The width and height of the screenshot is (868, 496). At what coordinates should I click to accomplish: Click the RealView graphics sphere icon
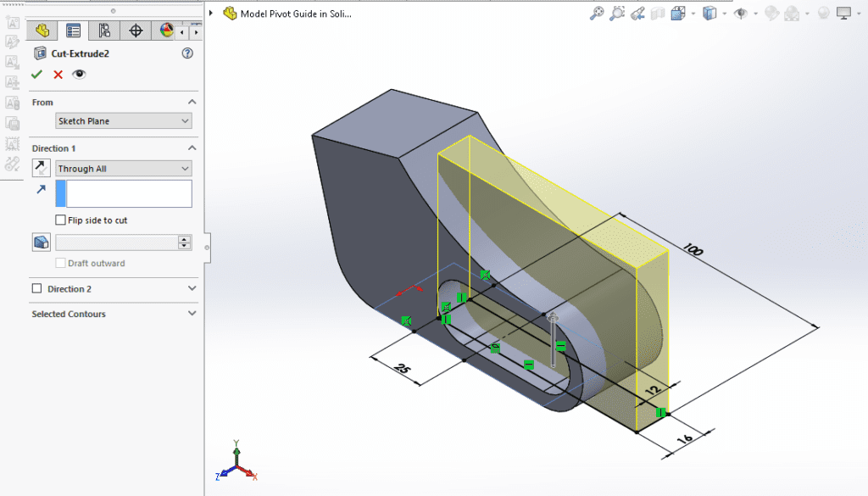pos(823,14)
